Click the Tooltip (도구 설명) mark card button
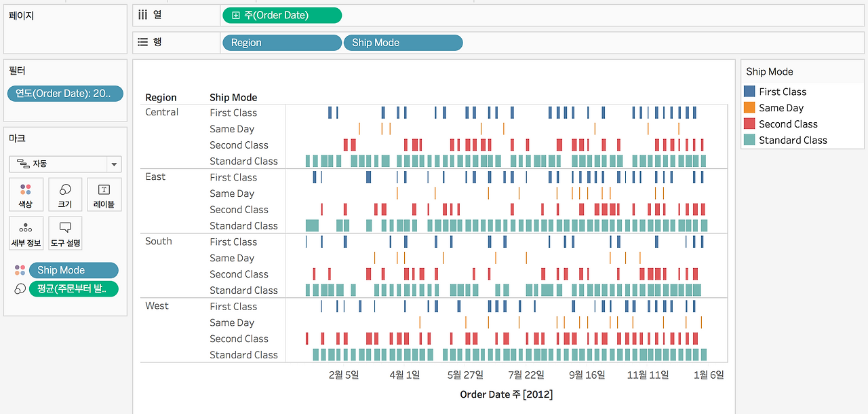This screenshot has width=868, height=414. pos(65,233)
